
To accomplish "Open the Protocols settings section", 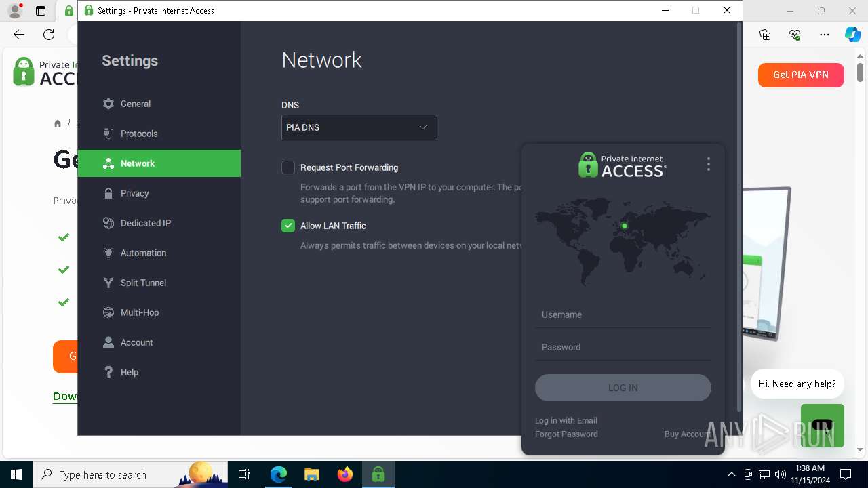I will tap(159, 134).
